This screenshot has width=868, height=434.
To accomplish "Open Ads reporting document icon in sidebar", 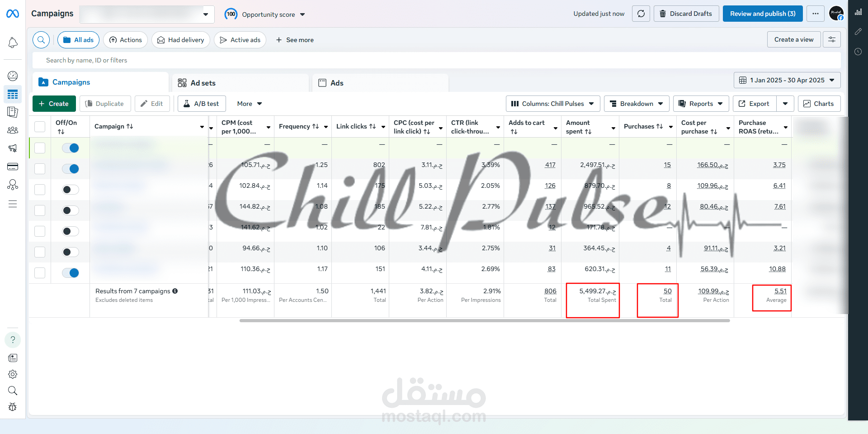I will 13,112.
